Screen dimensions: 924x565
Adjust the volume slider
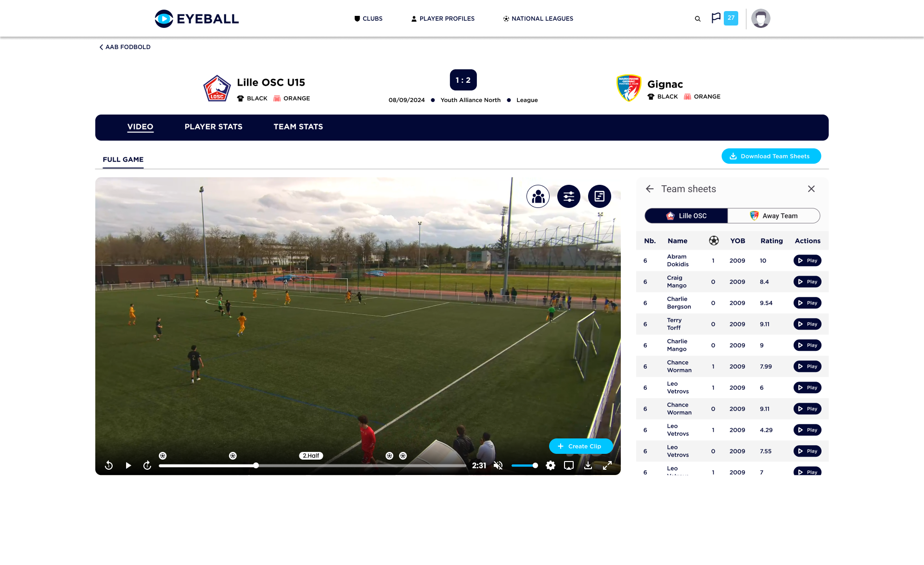(x=525, y=465)
